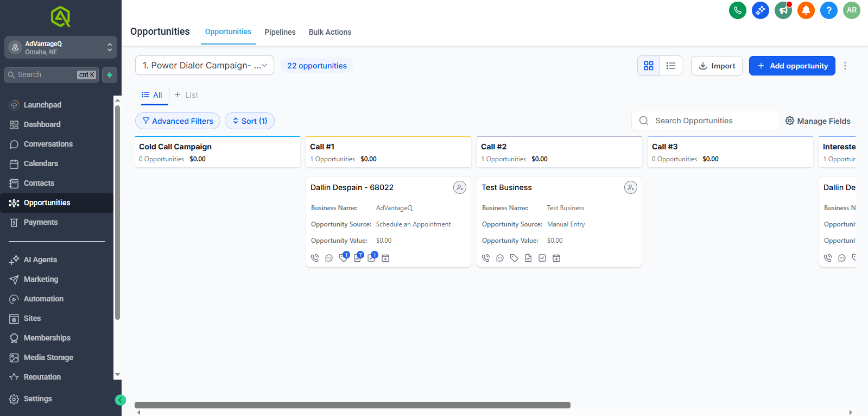
Task: Open the tags icon on Test Business card
Action: pyautogui.click(x=514, y=258)
